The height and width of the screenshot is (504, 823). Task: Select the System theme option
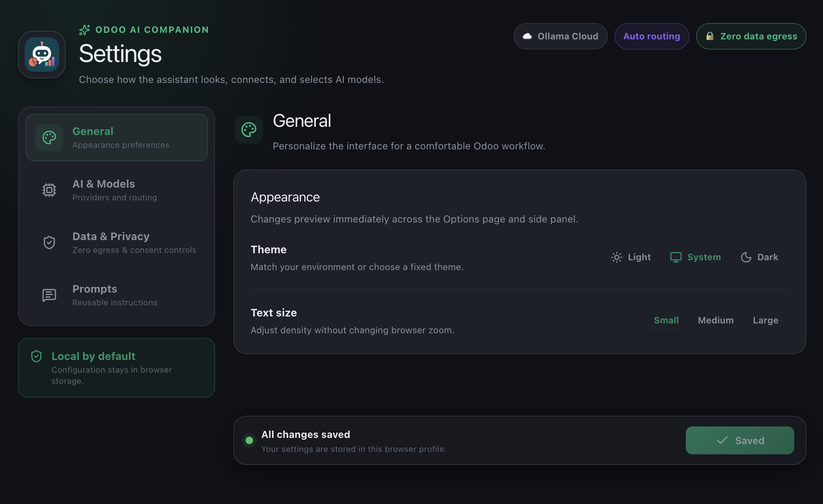click(696, 257)
